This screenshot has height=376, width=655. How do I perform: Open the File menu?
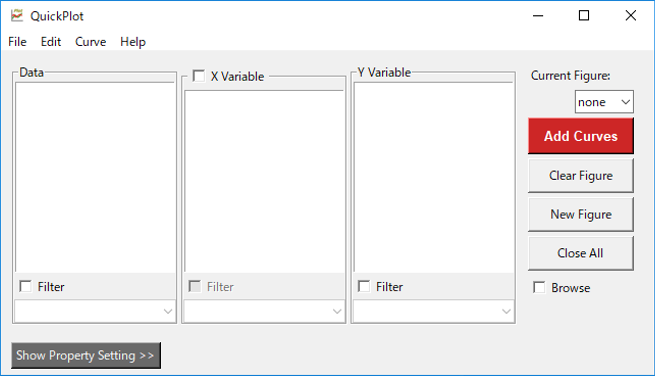coord(17,42)
